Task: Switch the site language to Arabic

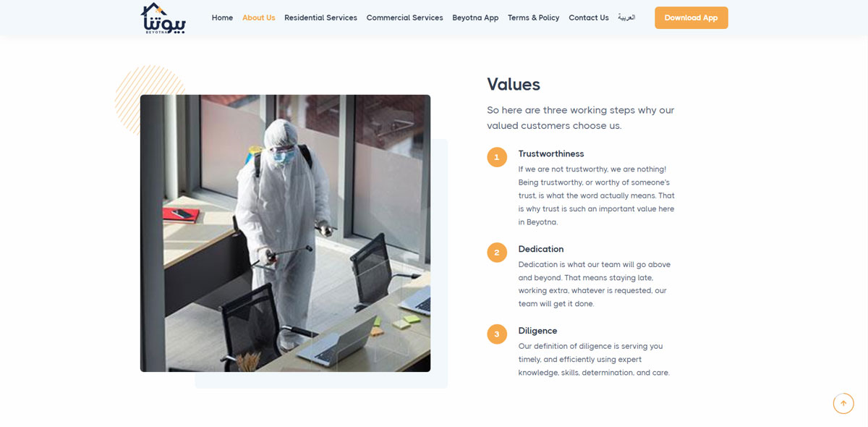Action: tap(626, 17)
